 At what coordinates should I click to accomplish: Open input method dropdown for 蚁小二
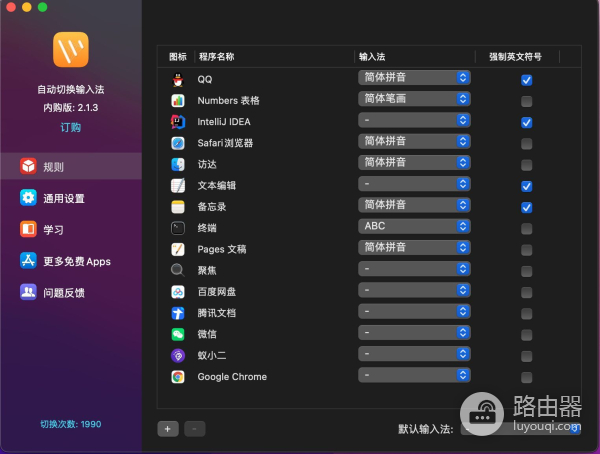pyautogui.click(x=414, y=354)
